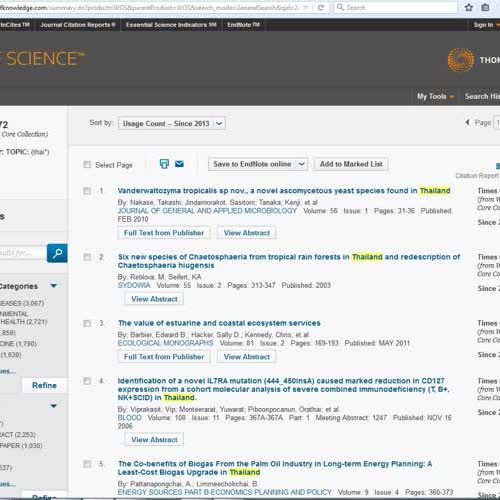Click the search within results input
Screen dimensions: 500x500
(x=23, y=253)
